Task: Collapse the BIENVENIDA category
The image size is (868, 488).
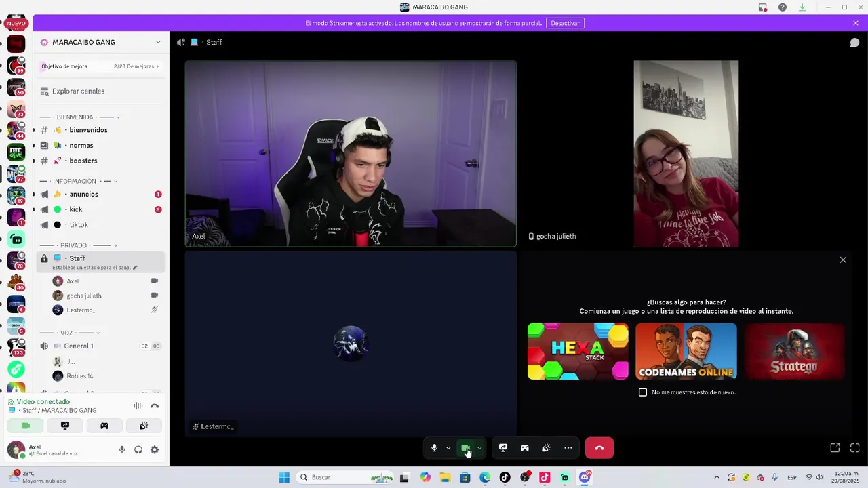Action: (x=80, y=117)
